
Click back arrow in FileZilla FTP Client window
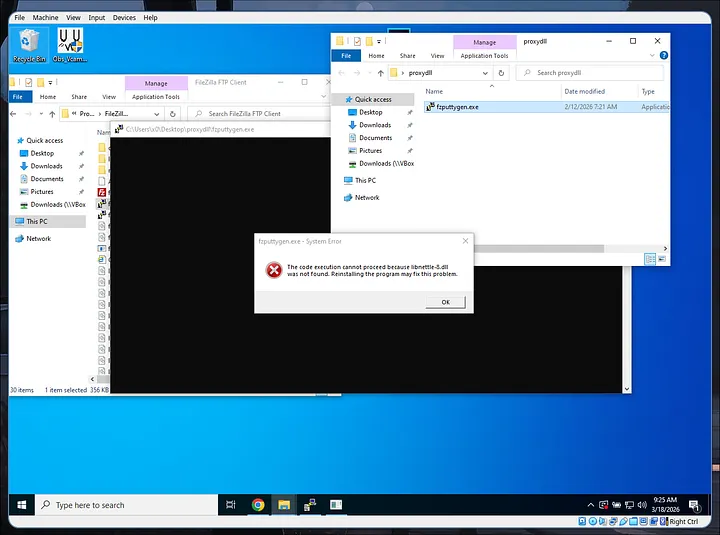coord(13,114)
